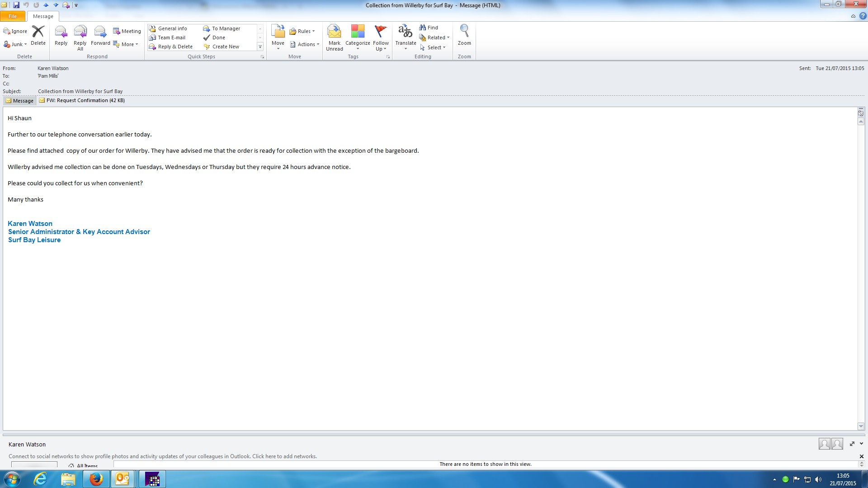Open Firefox from the taskbar

[x=96, y=479]
